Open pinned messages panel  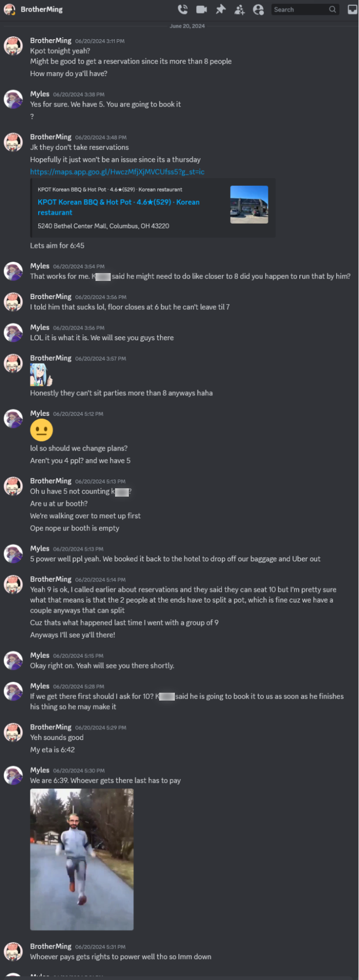220,9
